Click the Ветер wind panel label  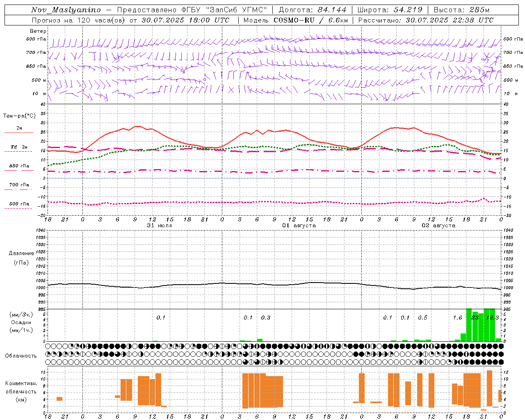point(38,31)
